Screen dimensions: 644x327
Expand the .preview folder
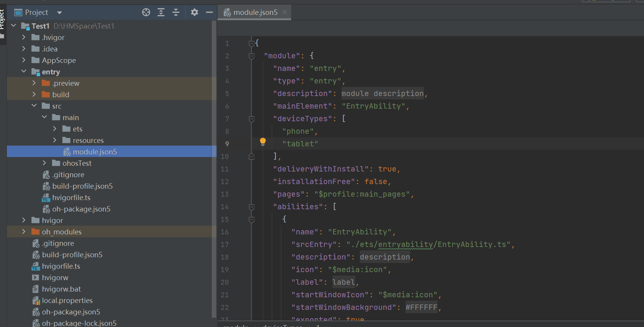tap(34, 83)
